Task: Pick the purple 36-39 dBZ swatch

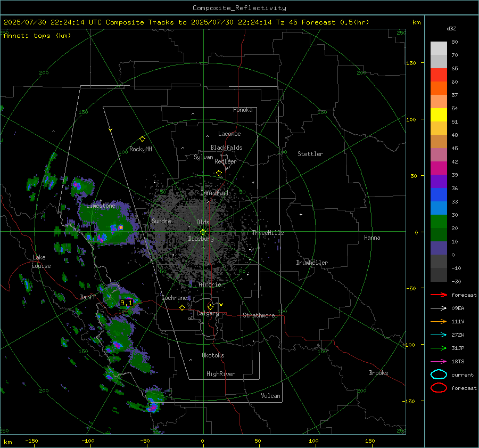Action: (x=439, y=182)
